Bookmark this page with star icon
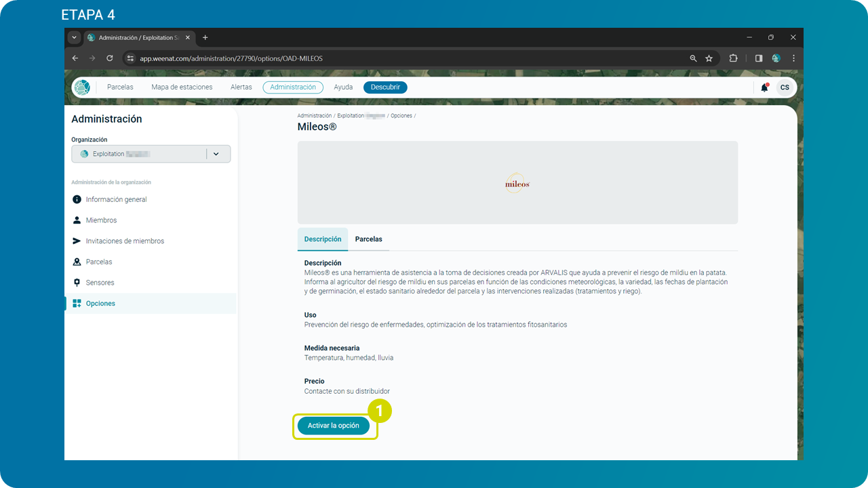 click(709, 58)
